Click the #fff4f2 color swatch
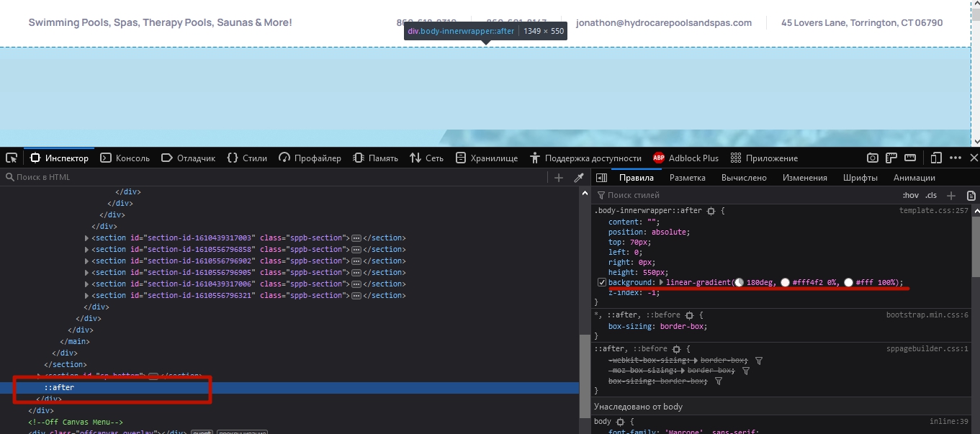The image size is (980, 434). click(785, 283)
